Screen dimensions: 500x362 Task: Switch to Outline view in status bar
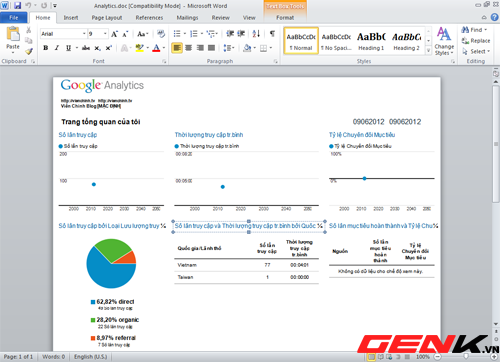pos(398,357)
